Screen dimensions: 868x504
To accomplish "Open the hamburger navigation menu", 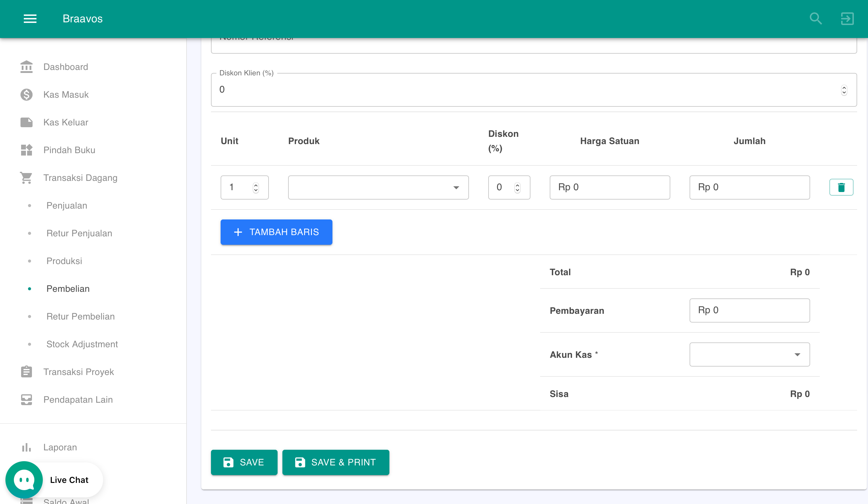I will [x=30, y=19].
